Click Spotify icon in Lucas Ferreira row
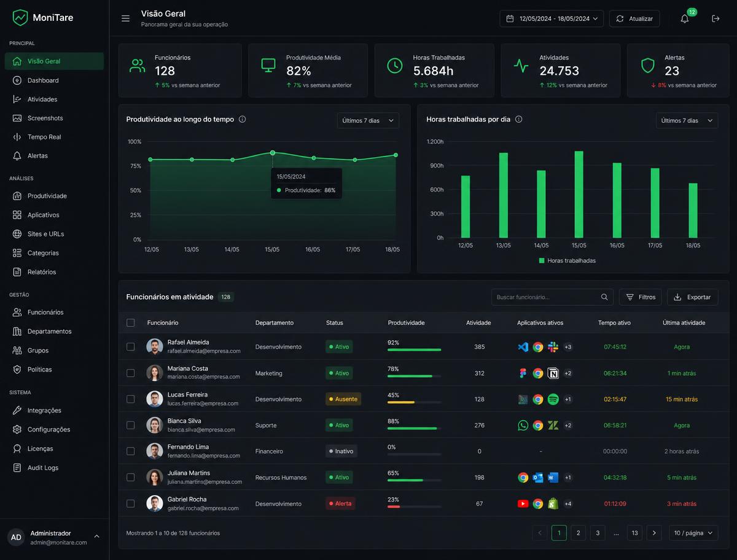This screenshot has width=737, height=560. [553, 399]
